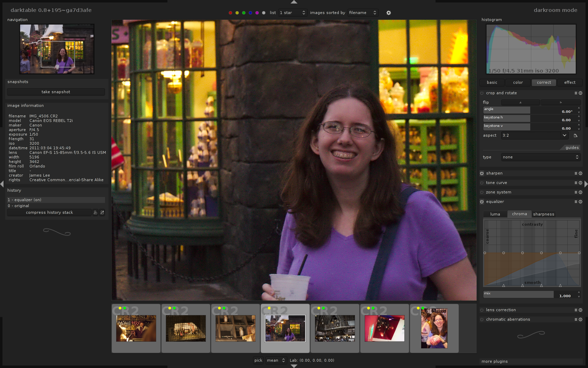This screenshot has width=588, height=368.
Task: Click the flip horizontal button
Action: pyautogui.click(x=520, y=102)
